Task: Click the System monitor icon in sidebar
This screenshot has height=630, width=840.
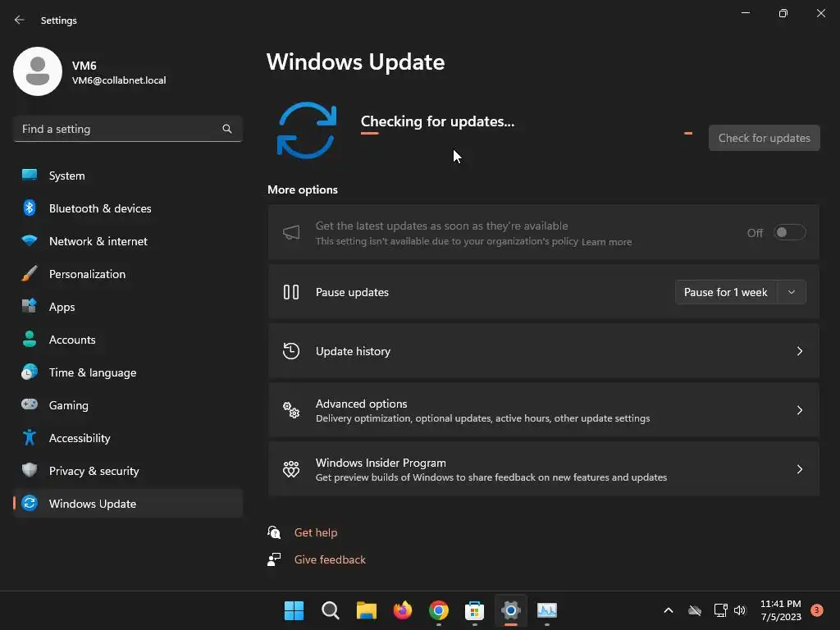Action: 30,176
